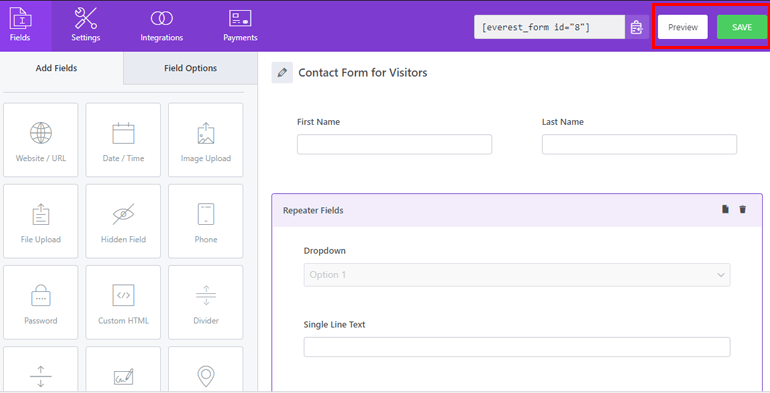The width and height of the screenshot is (770, 393).
Task: Click into the Single Line Text field
Action: point(517,347)
